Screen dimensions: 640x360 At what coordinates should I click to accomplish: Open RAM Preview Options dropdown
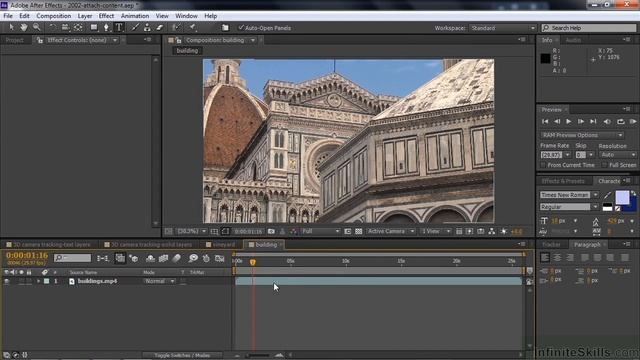582,135
